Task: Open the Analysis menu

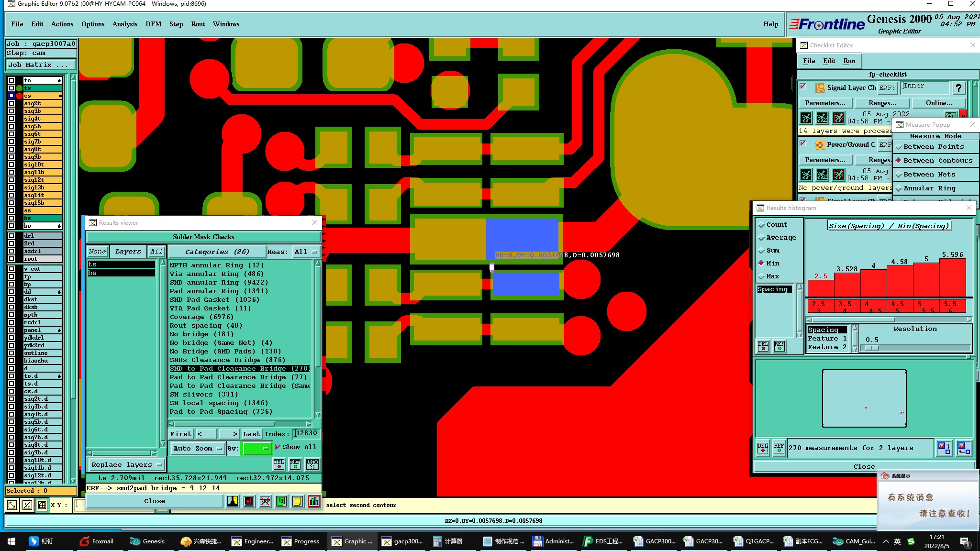Action: pos(124,24)
